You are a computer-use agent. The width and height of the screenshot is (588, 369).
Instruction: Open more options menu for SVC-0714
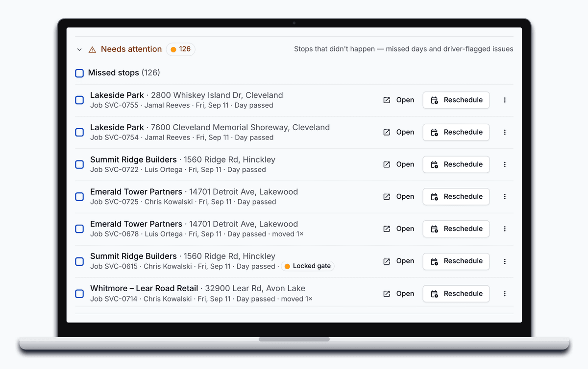505,294
